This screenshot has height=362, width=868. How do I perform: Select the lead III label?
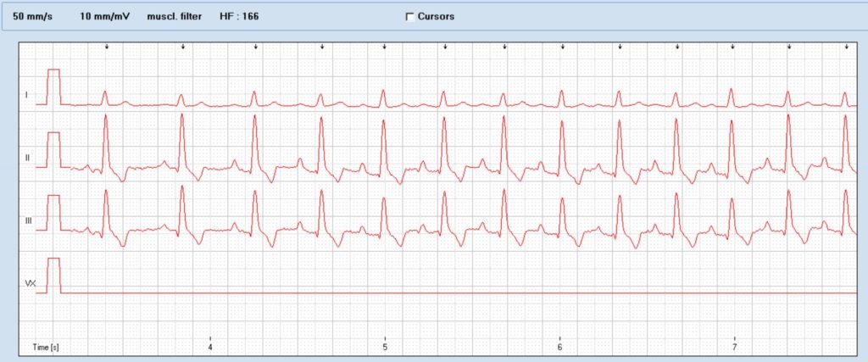[28, 220]
